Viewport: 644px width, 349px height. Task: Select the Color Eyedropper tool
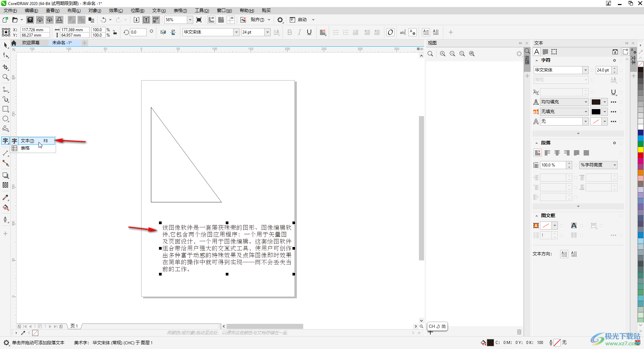5,197
